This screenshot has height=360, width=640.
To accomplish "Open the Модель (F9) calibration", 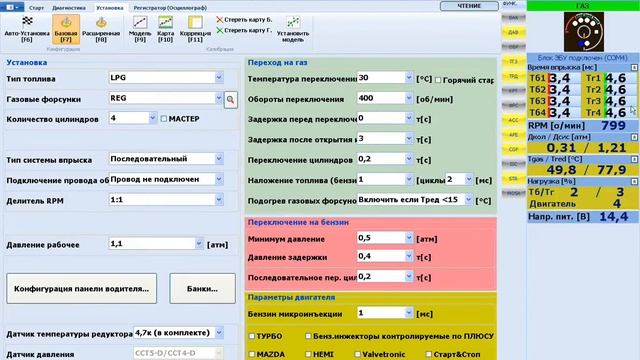I will (x=140, y=29).
